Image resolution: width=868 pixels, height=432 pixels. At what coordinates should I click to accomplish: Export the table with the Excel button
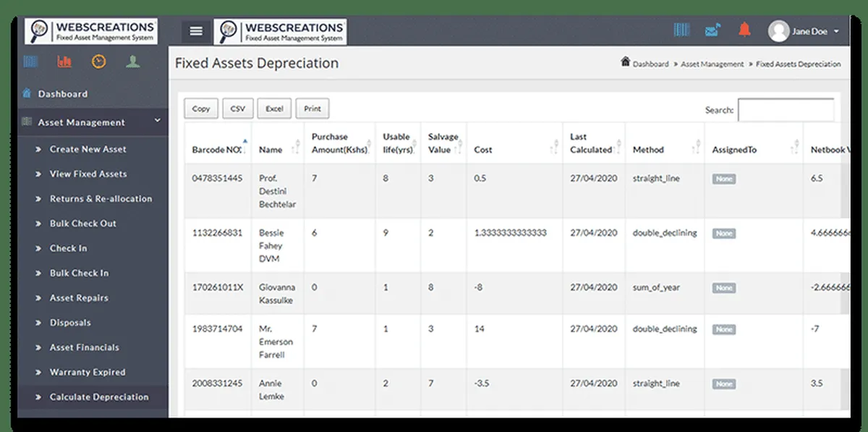coord(274,109)
